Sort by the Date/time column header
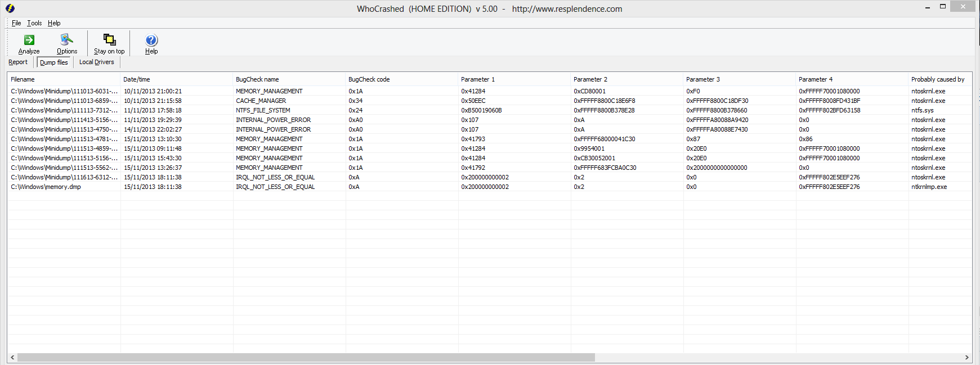This screenshot has height=365, width=980. pyautogui.click(x=176, y=79)
